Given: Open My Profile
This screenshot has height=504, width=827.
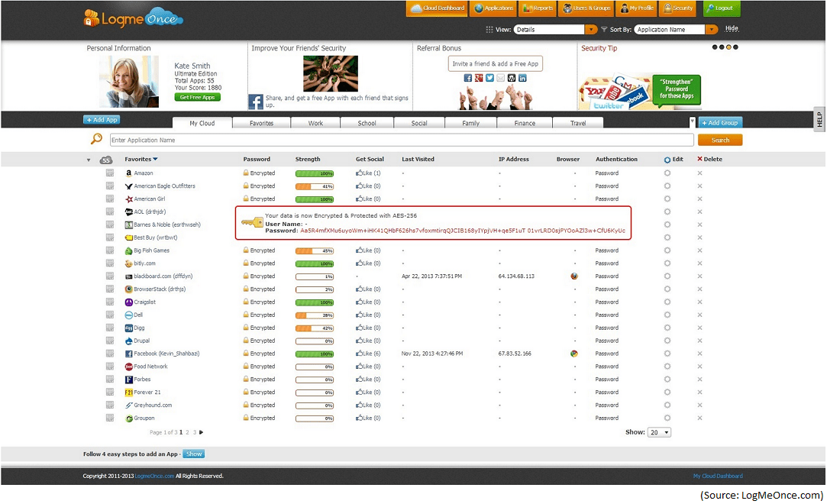Looking at the screenshot, I should click(637, 8).
